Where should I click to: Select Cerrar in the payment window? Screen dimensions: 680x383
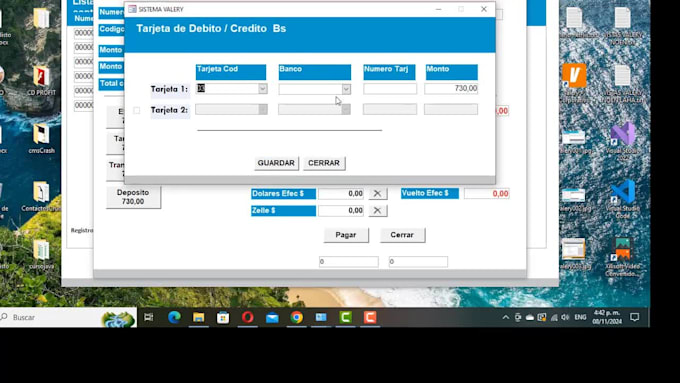402,235
